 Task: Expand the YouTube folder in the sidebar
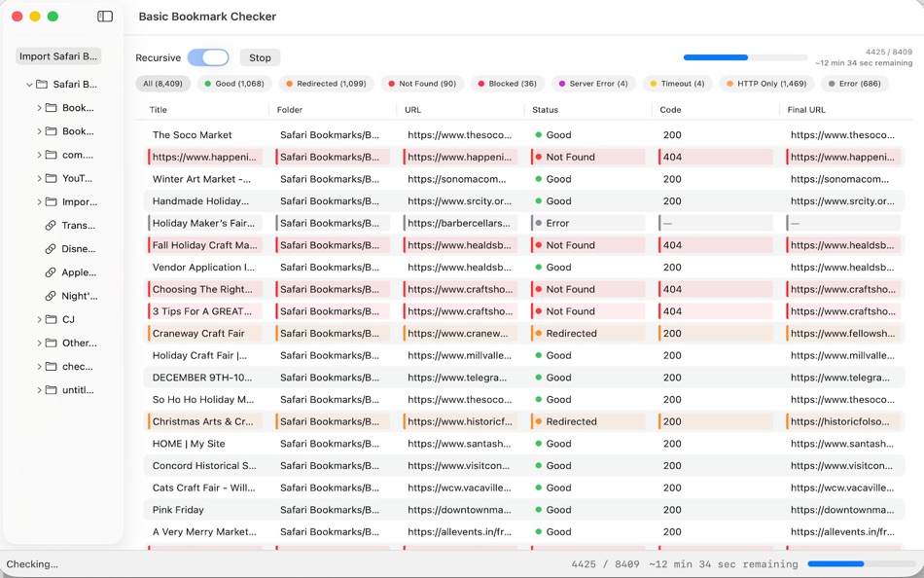[x=38, y=178]
